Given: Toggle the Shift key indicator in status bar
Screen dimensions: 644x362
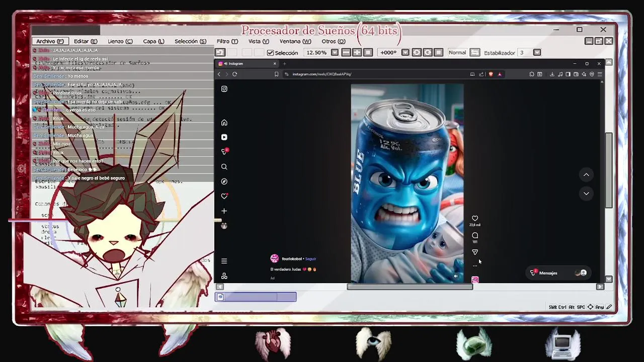Looking at the screenshot, I should tap(553, 307).
